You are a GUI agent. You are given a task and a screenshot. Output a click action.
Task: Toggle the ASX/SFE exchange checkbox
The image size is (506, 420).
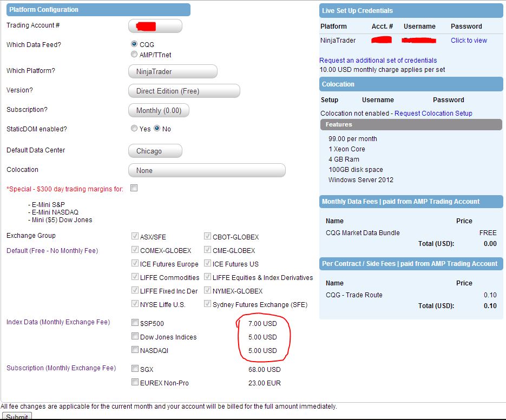(x=135, y=236)
